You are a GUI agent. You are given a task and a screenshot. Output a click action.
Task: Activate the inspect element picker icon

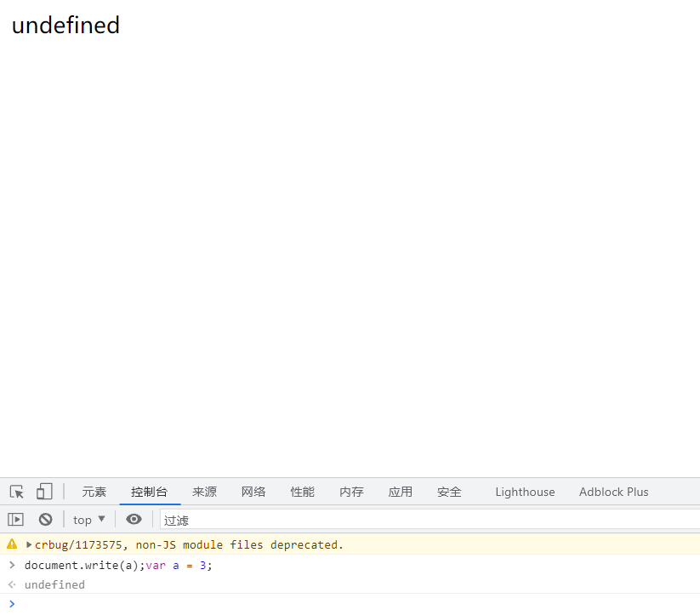[x=17, y=492]
